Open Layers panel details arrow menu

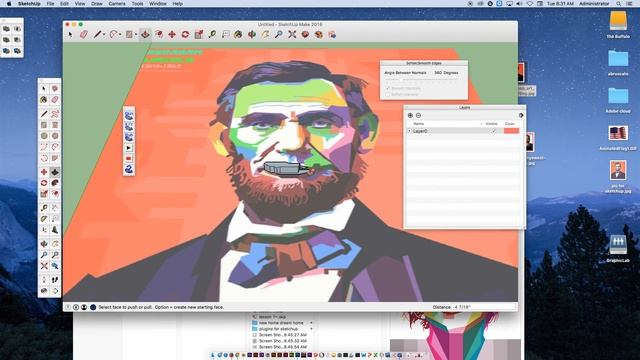click(x=521, y=116)
